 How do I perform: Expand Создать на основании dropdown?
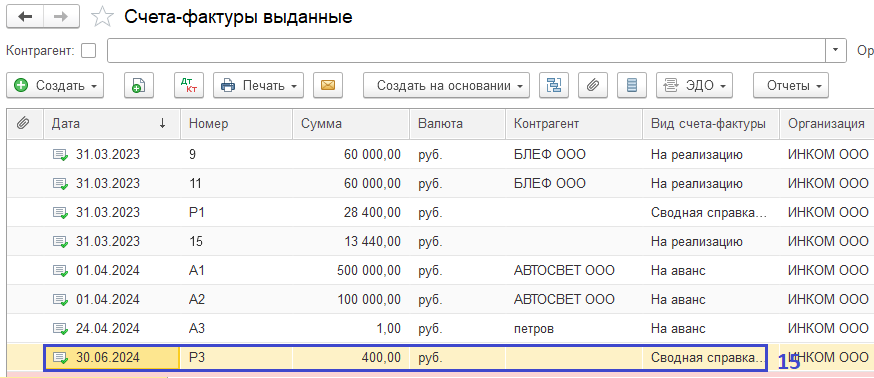[446, 85]
